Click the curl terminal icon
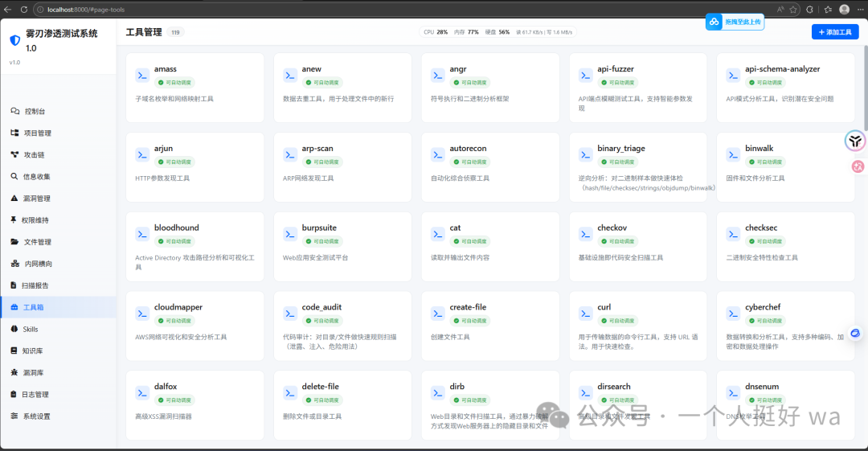The width and height of the screenshot is (868, 451). 586,313
